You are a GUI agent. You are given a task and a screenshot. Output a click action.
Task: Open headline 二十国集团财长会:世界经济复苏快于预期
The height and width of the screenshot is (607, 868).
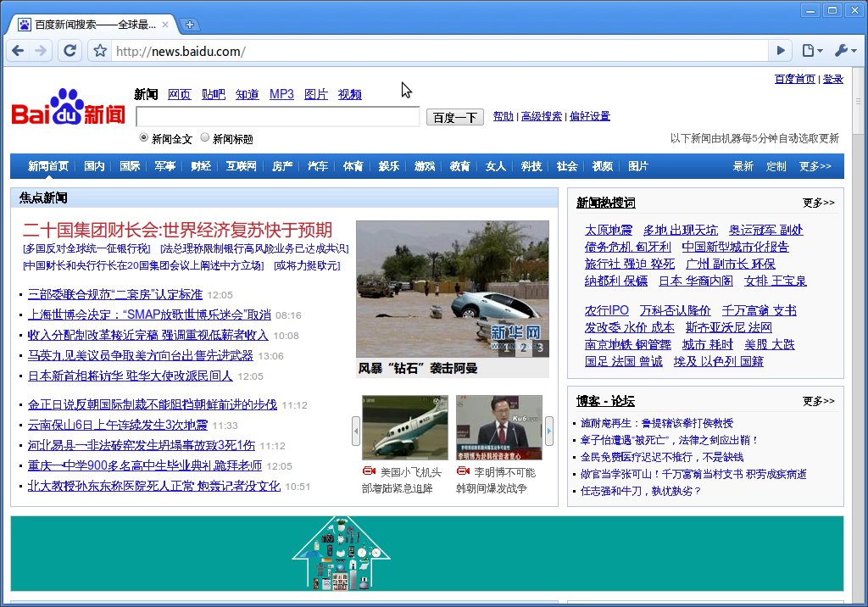click(178, 230)
